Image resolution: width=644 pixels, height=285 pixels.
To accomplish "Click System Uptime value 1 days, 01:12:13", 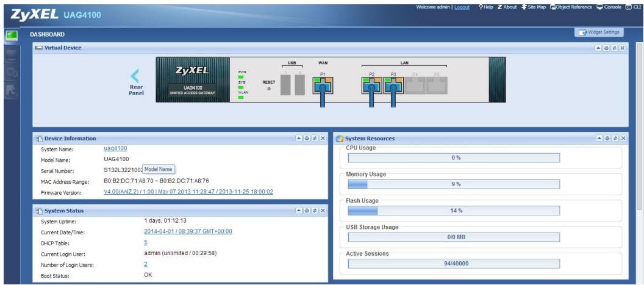I will 165,220.
